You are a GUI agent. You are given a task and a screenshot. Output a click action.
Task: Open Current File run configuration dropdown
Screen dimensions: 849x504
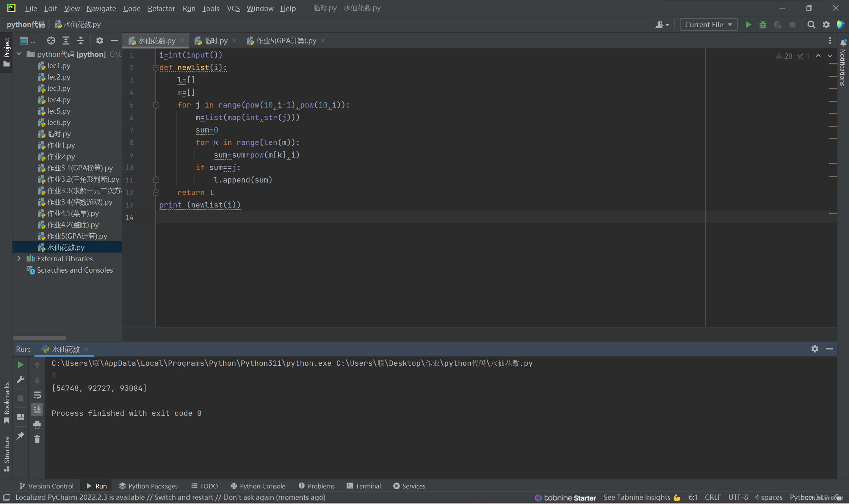click(x=708, y=25)
